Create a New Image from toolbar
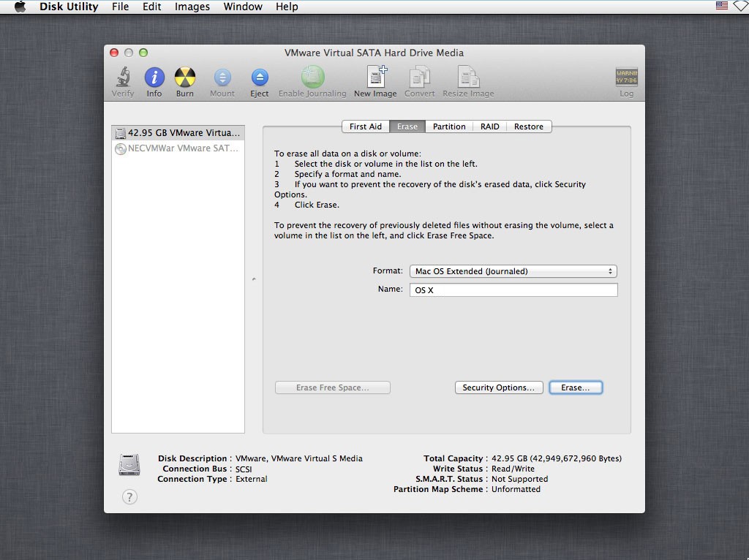The image size is (749, 560). coord(376,77)
